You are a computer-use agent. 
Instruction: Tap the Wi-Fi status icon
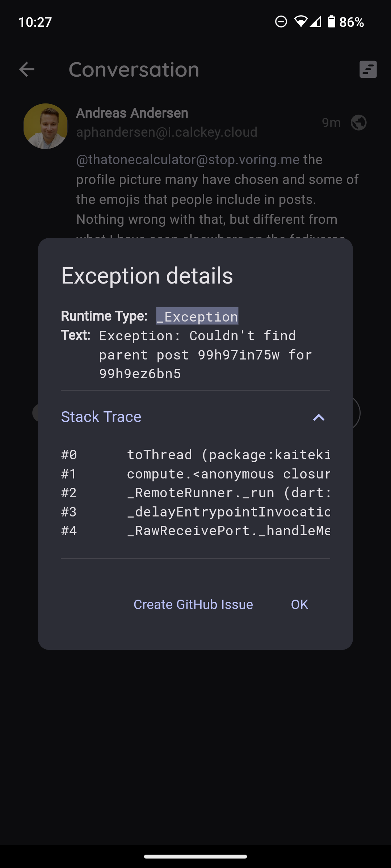(x=300, y=22)
